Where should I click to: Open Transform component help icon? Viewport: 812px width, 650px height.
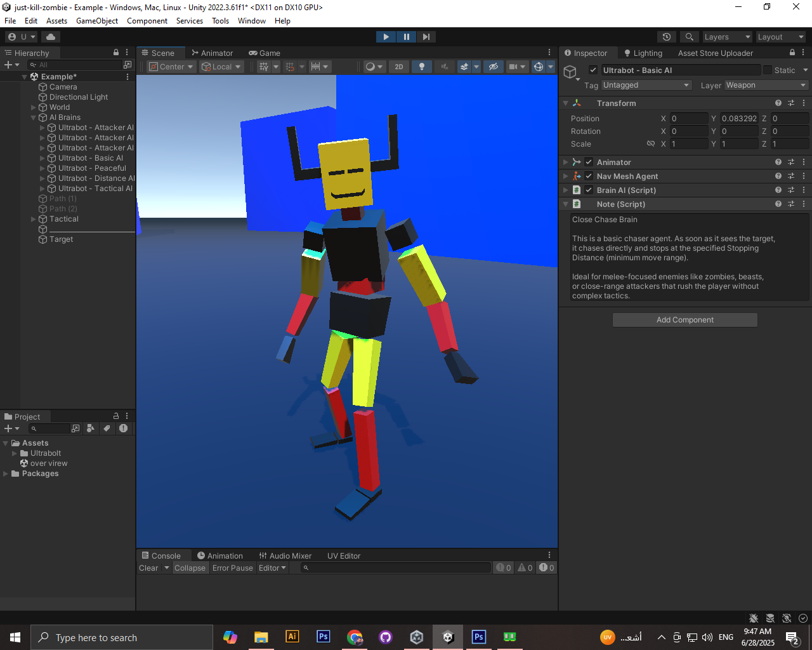click(x=778, y=103)
